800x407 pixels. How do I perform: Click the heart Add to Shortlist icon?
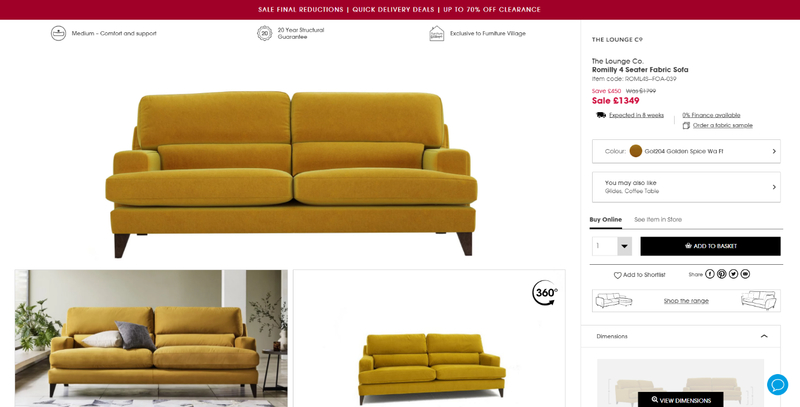tap(617, 275)
